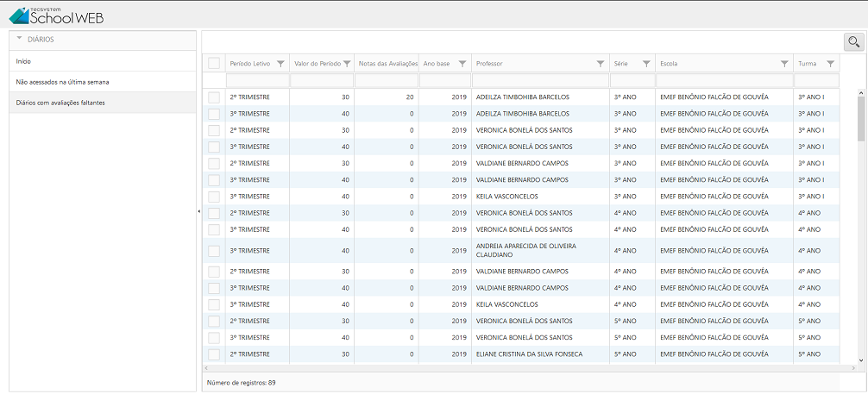This screenshot has width=868, height=394.
Task: Select checkbox for ELIANE CRISTINA DA SILVA FONSECA
Action: click(214, 354)
